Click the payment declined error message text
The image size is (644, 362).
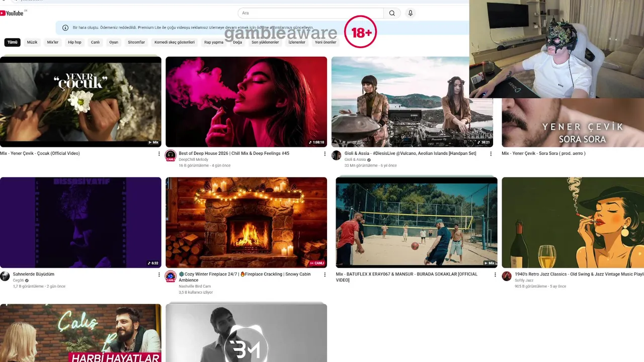point(193,28)
